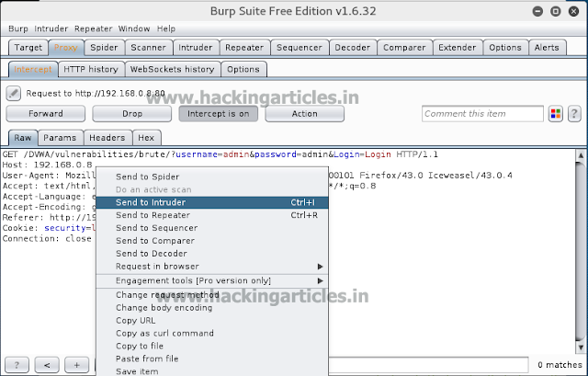Switch to the Target tab

coord(28,48)
